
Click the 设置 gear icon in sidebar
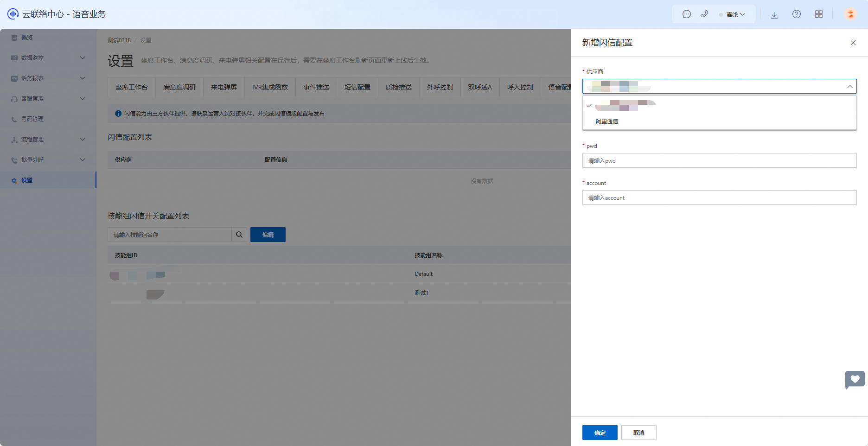click(x=14, y=180)
